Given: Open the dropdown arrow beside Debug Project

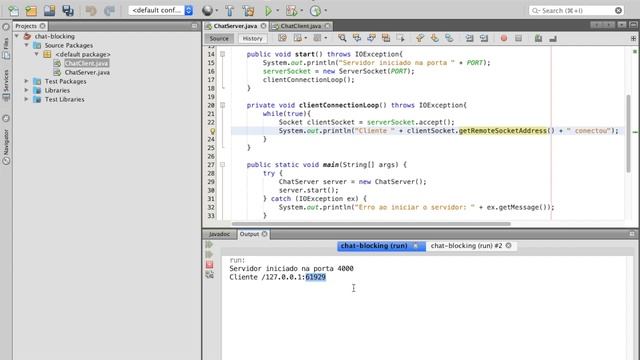Looking at the screenshot, I should (x=302, y=11).
